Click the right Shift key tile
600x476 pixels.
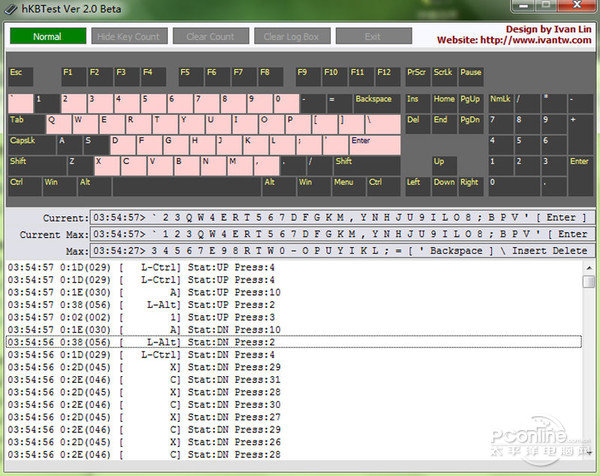pyautogui.click(x=367, y=166)
